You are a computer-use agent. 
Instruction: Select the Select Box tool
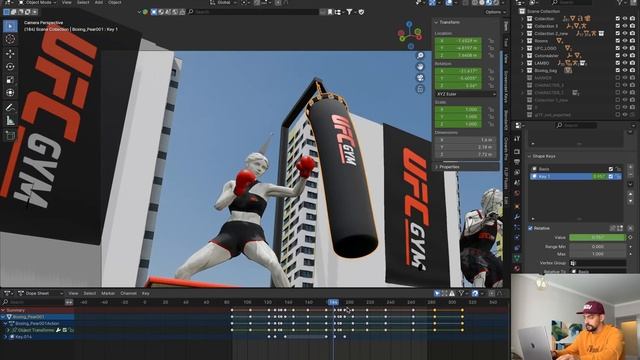(10, 26)
